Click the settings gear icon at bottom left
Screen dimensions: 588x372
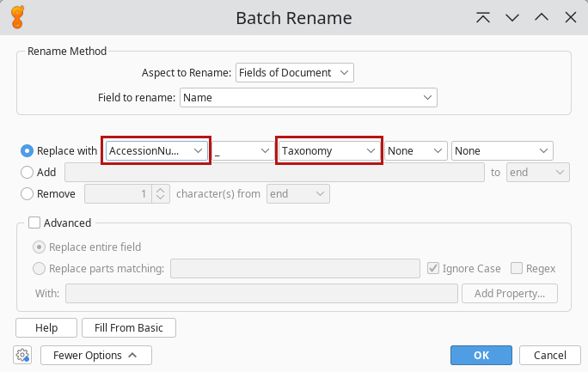[x=22, y=355]
